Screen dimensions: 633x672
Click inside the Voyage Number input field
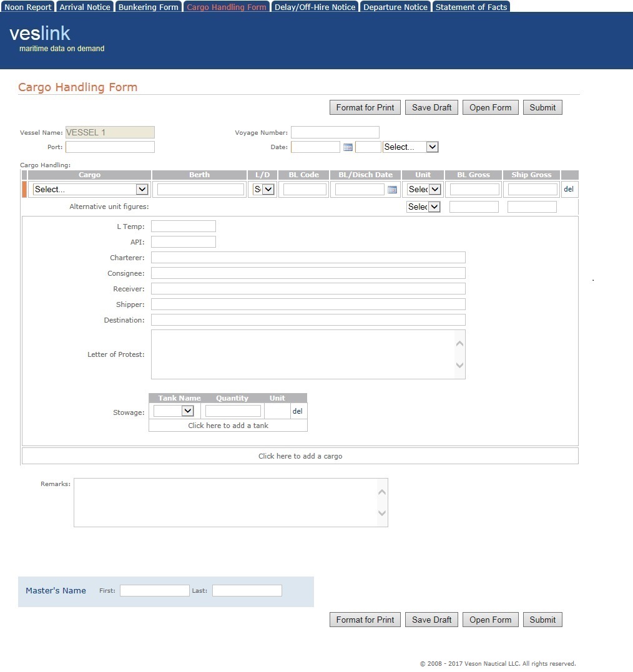coord(335,132)
